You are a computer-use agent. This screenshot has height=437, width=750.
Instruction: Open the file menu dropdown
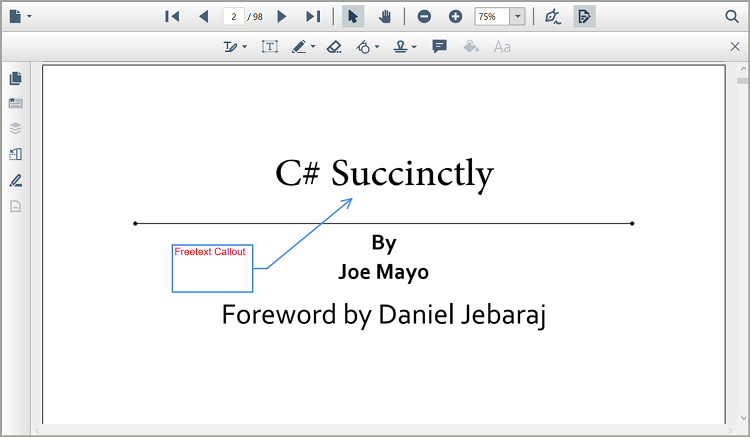click(x=30, y=17)
